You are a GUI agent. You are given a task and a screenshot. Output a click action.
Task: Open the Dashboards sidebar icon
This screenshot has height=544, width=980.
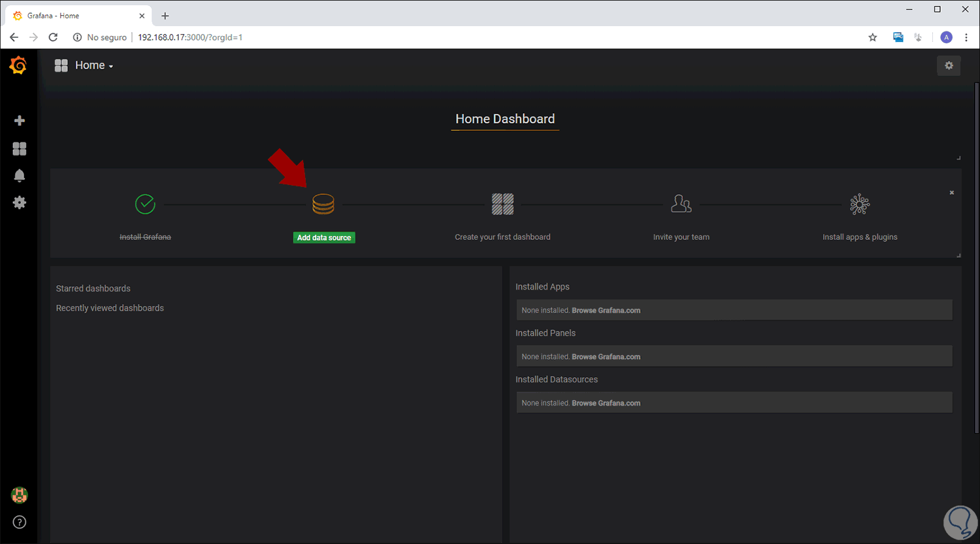point(20,149)
